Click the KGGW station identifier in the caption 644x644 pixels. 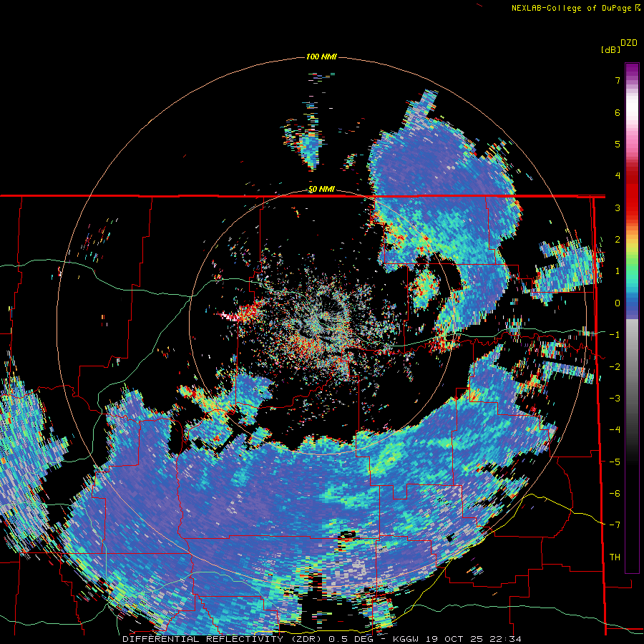point(406,639)
